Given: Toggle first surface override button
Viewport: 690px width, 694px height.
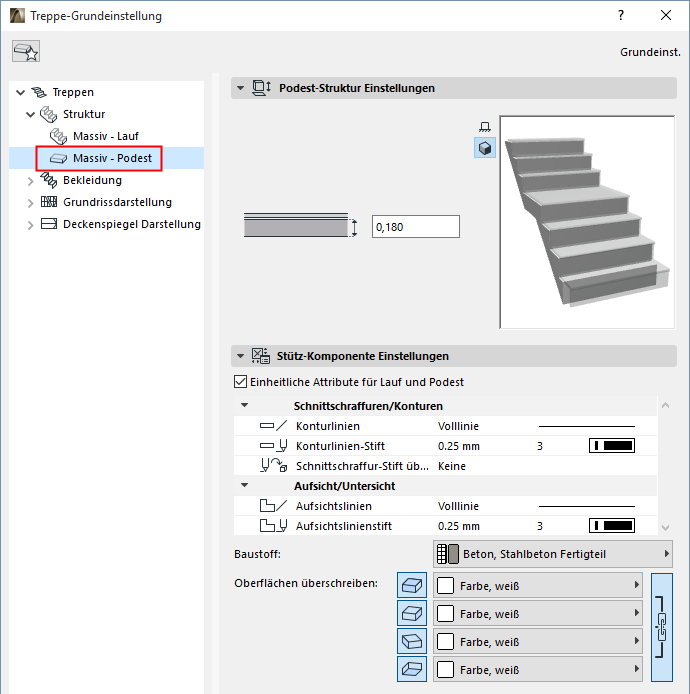Looking at the screenshot, I should coord(412,586).
